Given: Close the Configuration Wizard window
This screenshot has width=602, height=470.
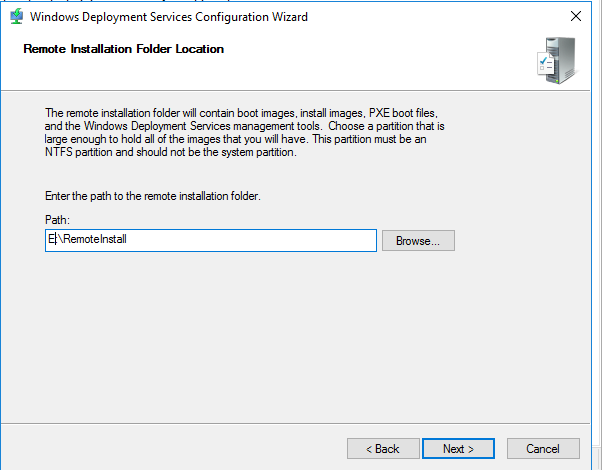Looking at the screenshot, I should coord(576,16).
